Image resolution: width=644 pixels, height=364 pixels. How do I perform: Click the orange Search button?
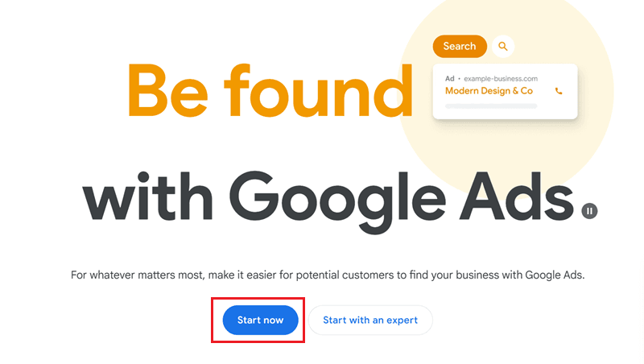coord(460,47)
